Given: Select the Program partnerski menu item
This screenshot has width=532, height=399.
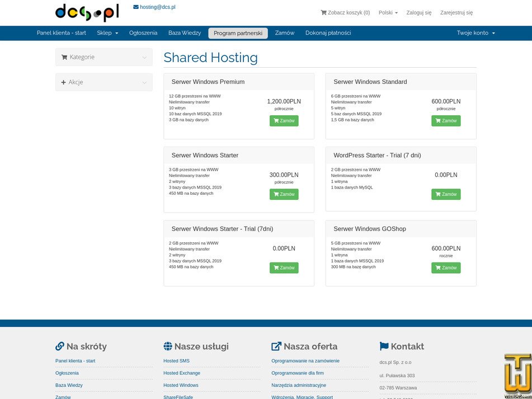Looking at the screenshot, I should [x=238, y=33].
